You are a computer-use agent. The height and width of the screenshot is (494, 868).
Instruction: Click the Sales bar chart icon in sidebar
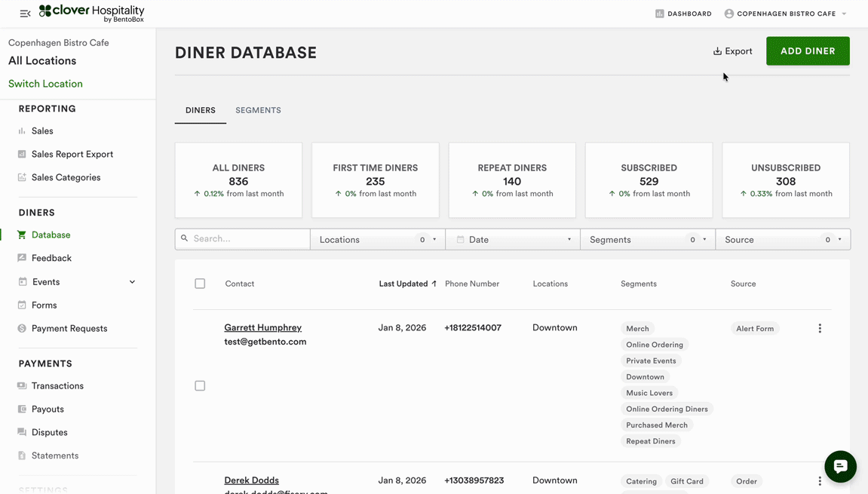22,131
